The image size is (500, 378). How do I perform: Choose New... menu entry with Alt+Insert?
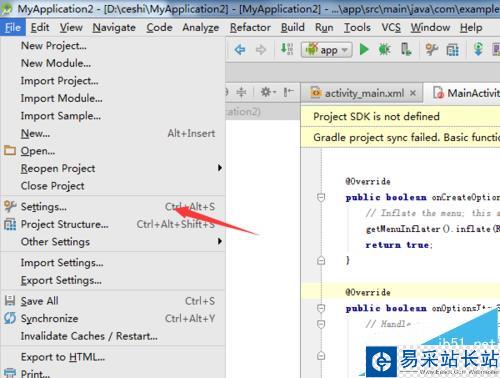pyautogui.click(x=113, y=133)
